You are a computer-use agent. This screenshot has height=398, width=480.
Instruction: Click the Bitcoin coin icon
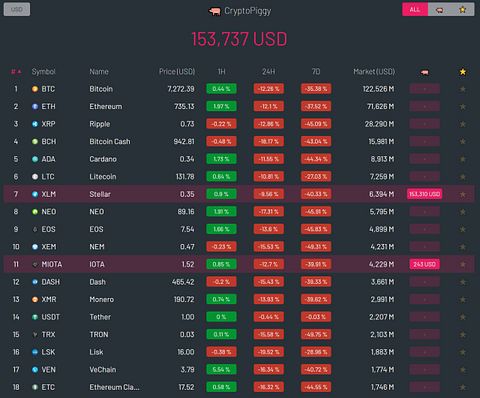coord(35,89)
